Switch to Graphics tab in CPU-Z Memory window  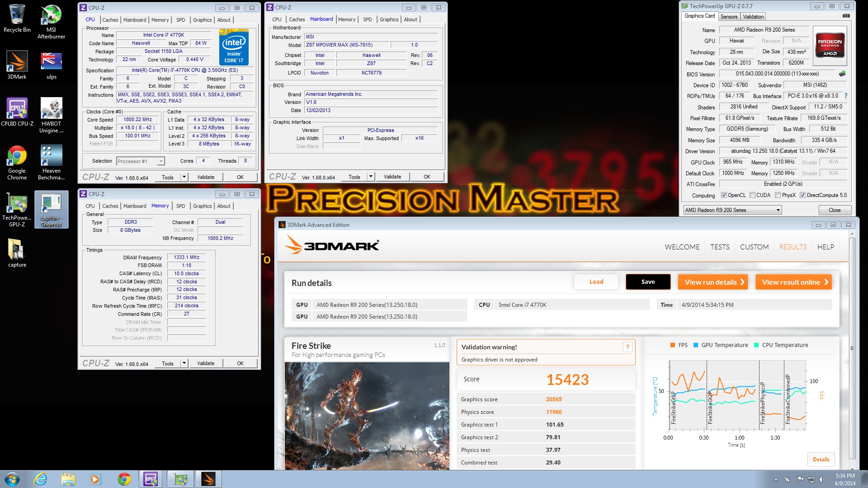tap(202, 206)
